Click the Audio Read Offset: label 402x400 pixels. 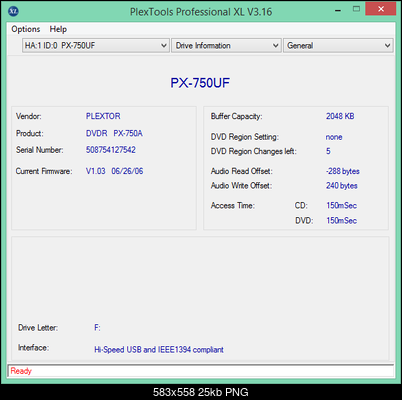point(241,171)
